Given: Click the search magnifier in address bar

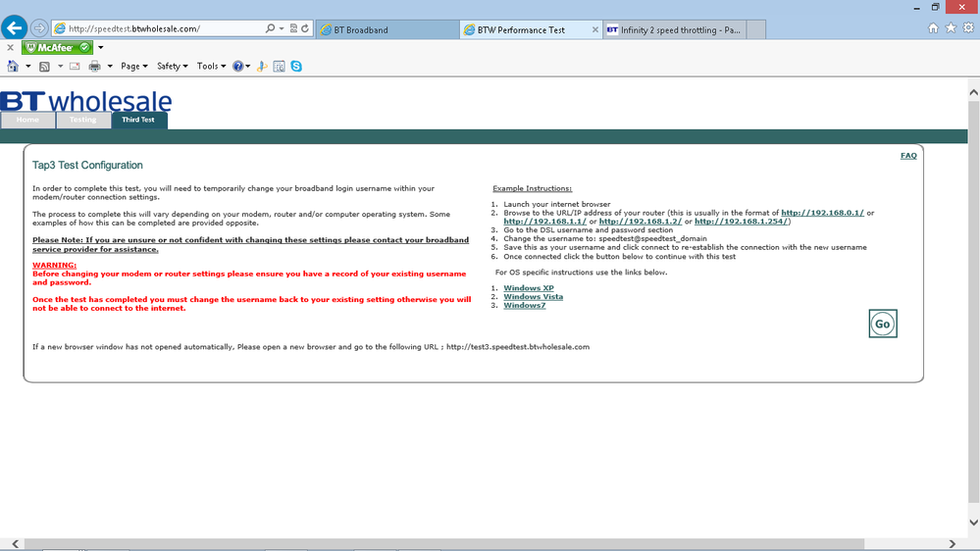Looking at the screenshot, I should click(270, 28).
